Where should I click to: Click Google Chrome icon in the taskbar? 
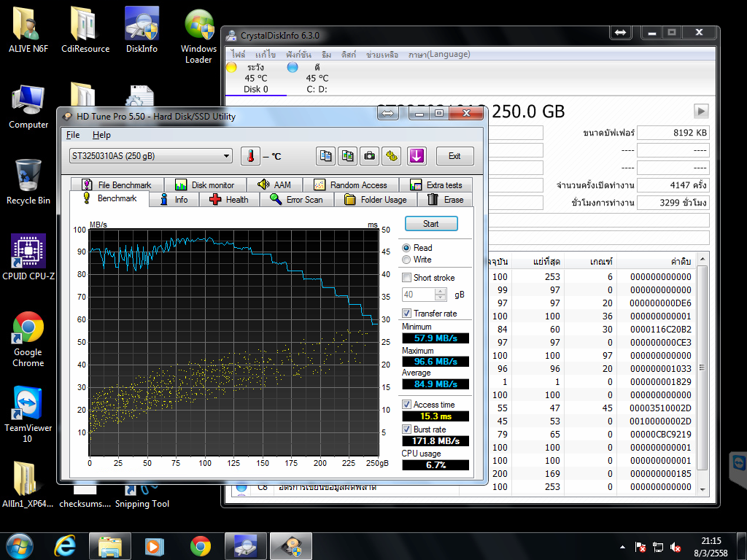[201, 545]
